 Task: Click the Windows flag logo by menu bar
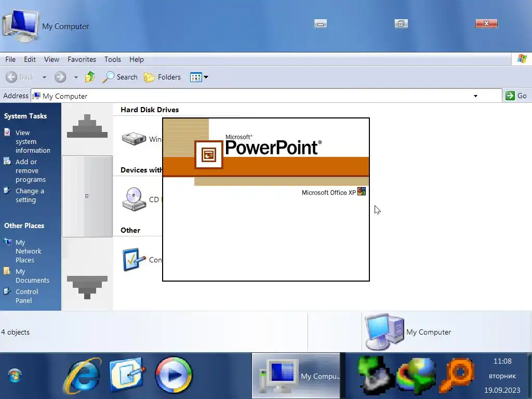[522, 59]
